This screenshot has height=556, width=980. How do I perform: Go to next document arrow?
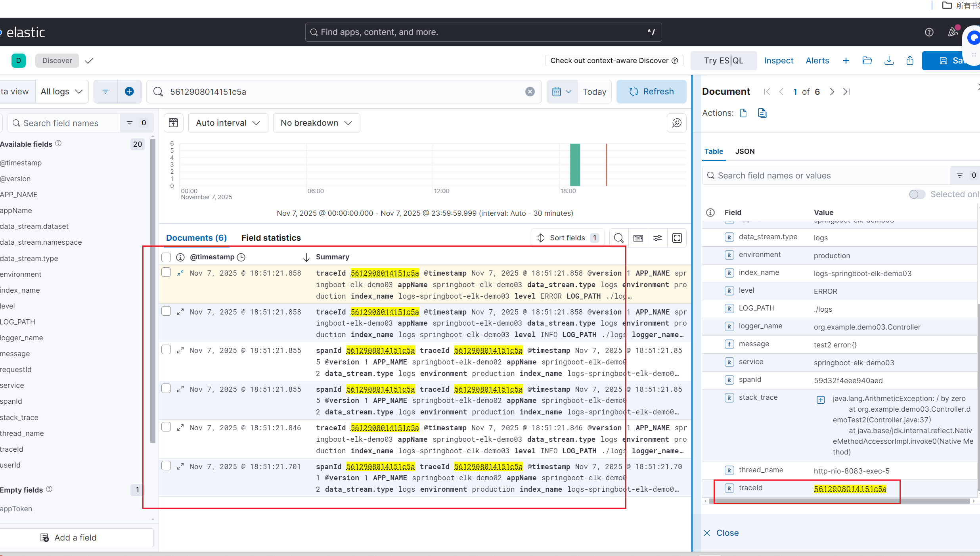tap(832, 92)
